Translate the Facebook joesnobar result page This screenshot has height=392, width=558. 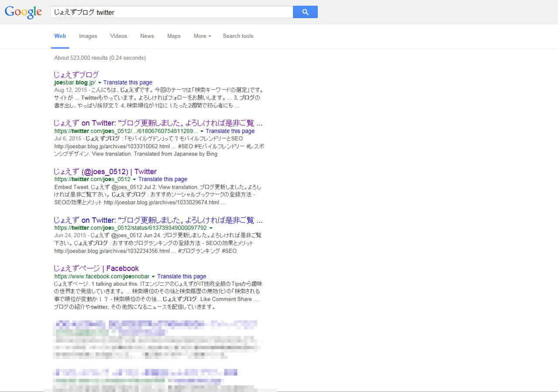[182, 276]
